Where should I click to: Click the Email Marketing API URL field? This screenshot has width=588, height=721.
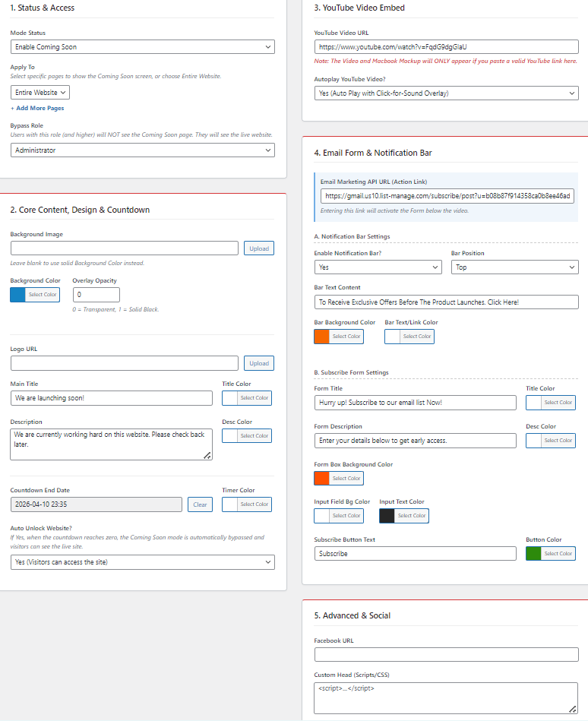pyautogui.click(x=447, y=196)
